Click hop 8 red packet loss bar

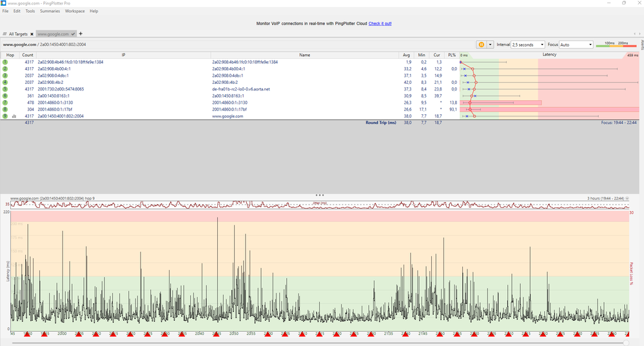pos(549,110)
